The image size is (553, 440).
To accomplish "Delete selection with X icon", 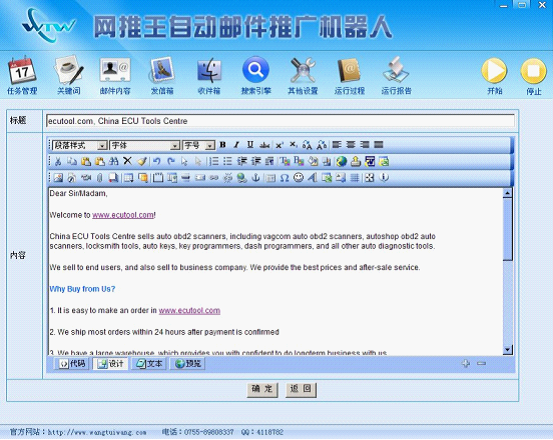I will pos(127,161).
